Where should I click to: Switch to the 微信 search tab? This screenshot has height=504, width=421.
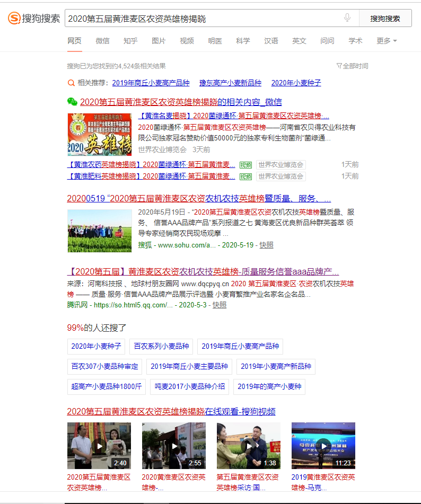102,41
